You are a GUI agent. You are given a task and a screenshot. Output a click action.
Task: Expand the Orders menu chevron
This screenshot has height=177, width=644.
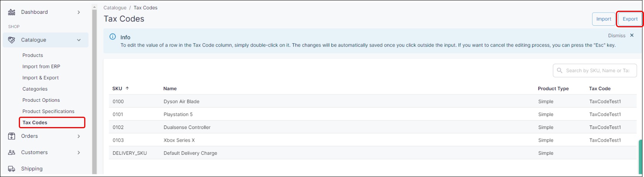coord(79,136)
